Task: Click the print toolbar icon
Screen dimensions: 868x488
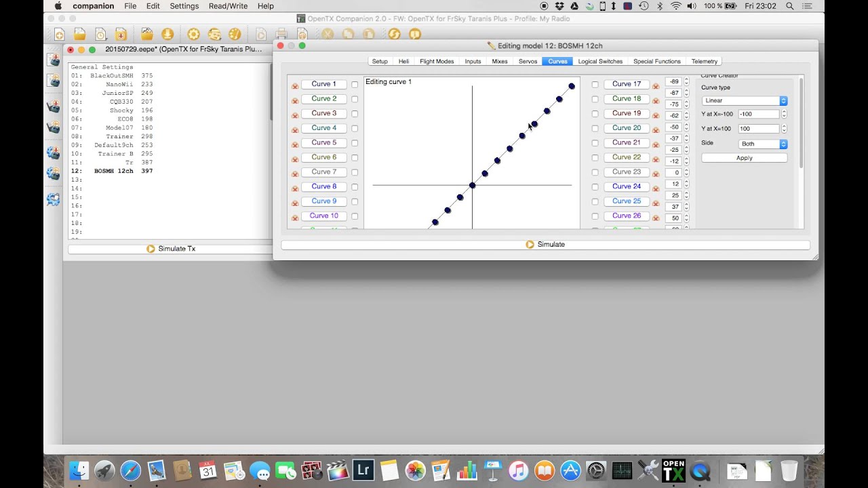Action: [281, 34]
